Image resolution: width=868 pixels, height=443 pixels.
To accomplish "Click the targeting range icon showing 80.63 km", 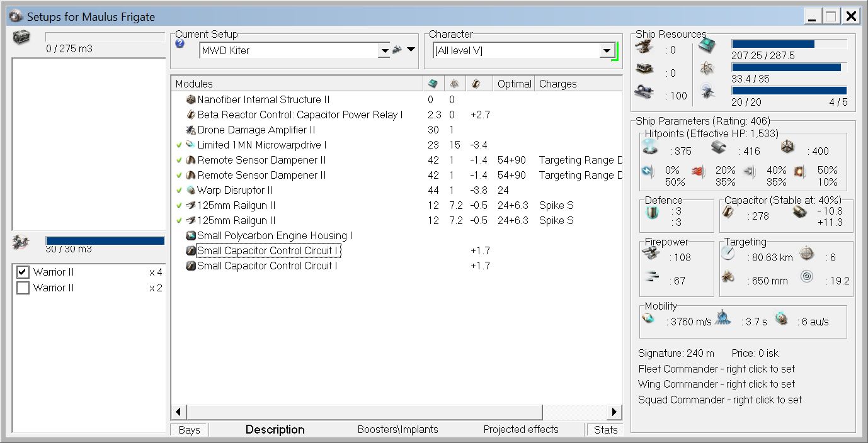I will (x=729, y=253).
